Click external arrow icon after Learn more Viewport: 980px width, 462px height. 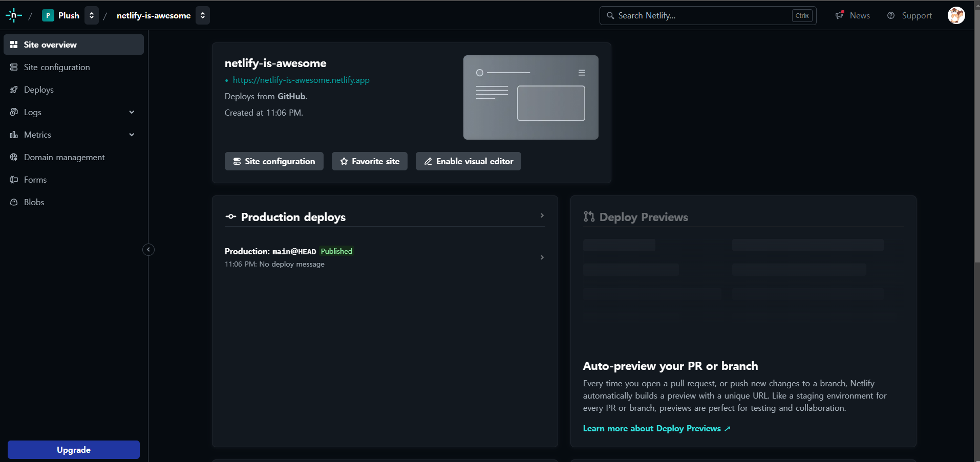coord(728,429)
